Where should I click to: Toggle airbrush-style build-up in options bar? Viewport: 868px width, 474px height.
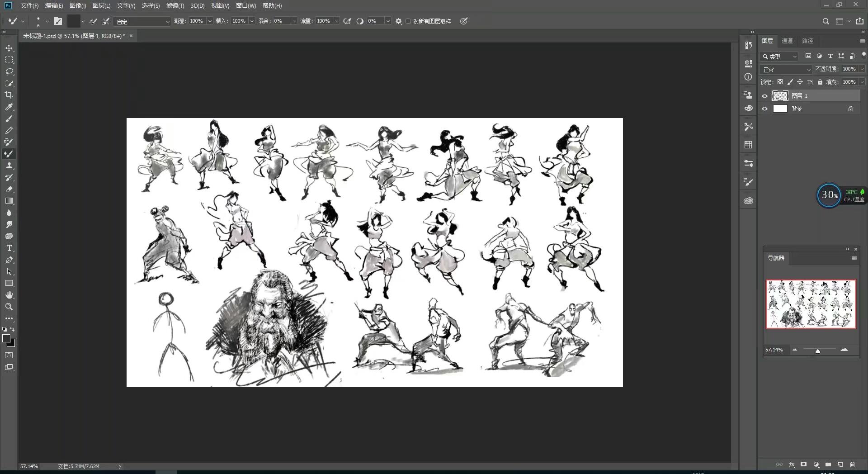coord(347,21)
